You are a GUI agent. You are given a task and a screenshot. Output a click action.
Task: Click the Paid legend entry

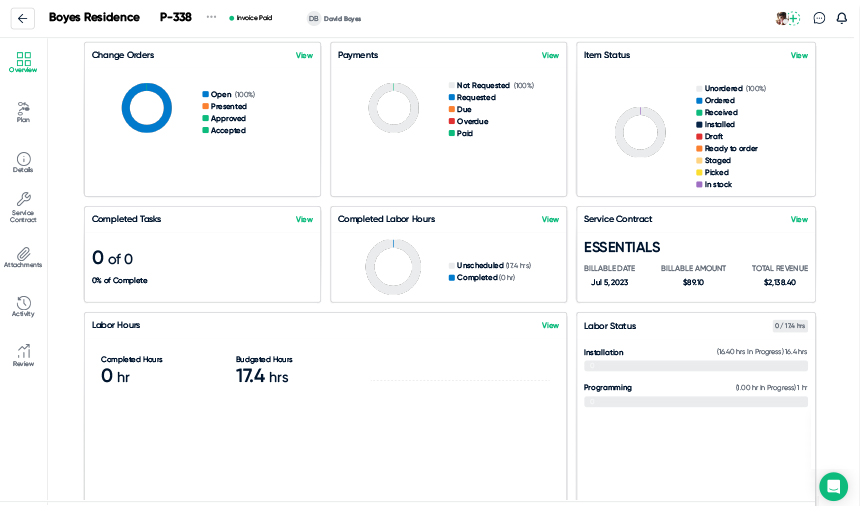coord(461,133)
